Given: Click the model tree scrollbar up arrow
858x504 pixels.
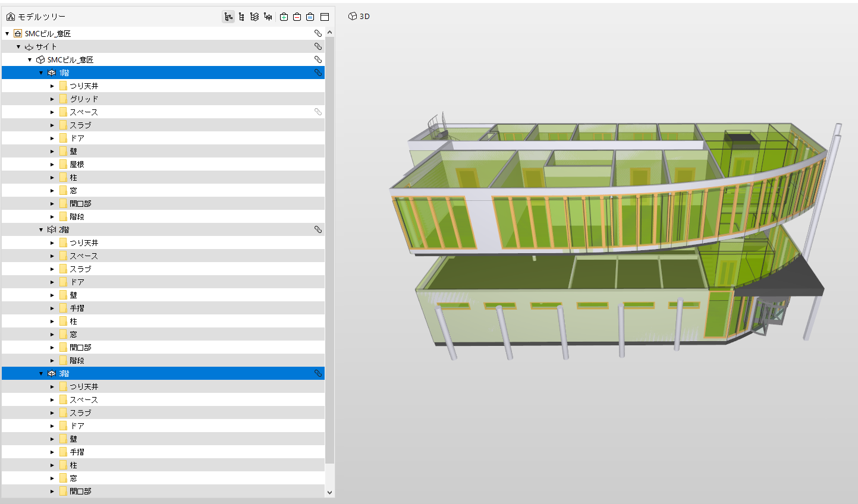Looking at the screenshot, I should (330, 32).
